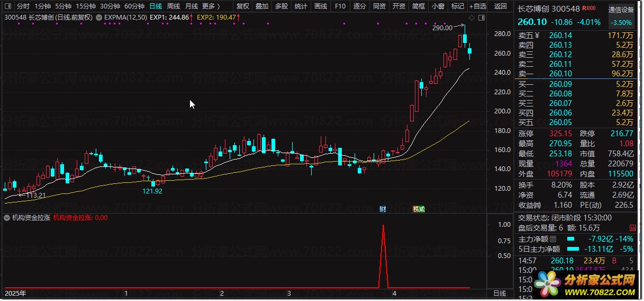Image resolution: width=644 pixels, height=301 pixels.
Task: Click the 标记 mark button
Action: click(457, 6)
